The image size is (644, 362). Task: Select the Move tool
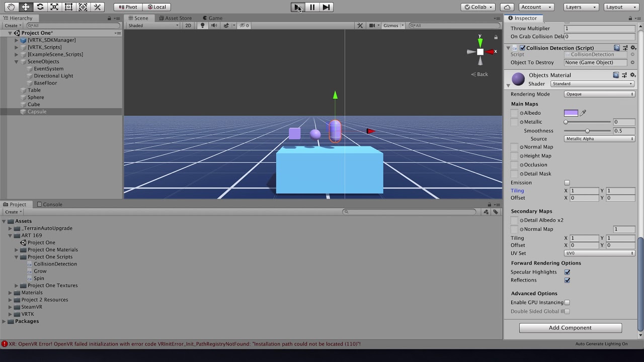click(x=26, y=7)
